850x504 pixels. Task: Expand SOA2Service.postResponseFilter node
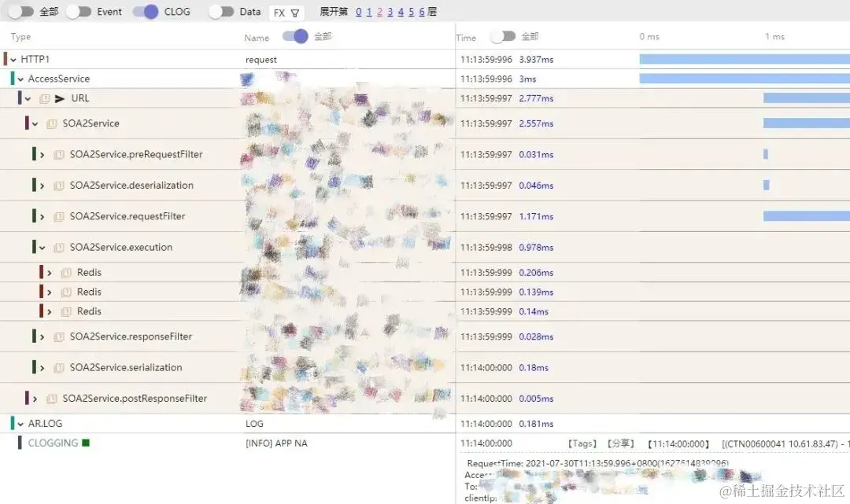35,399
